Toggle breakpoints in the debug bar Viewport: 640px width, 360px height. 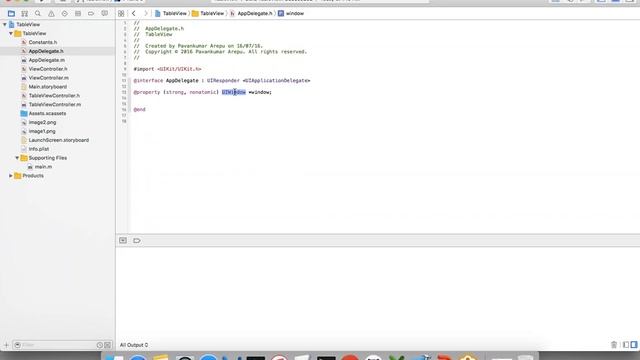click(x=137, y=240)
